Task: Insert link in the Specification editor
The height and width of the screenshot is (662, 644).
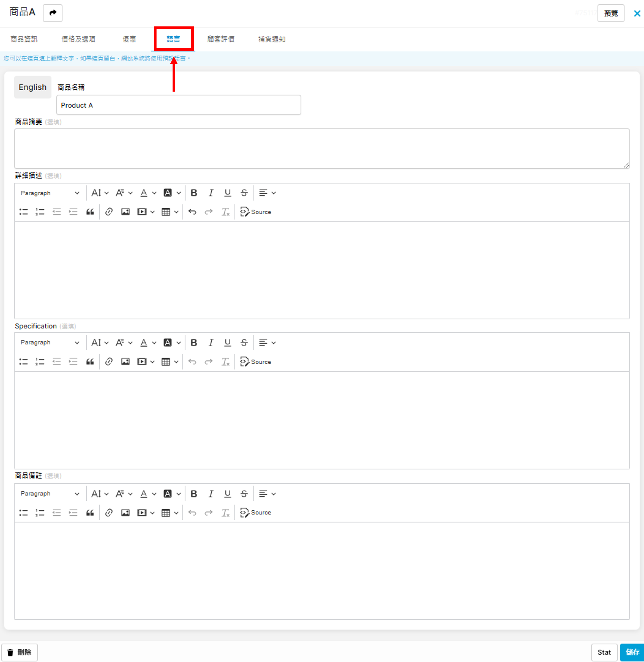Action: [108, 362]
